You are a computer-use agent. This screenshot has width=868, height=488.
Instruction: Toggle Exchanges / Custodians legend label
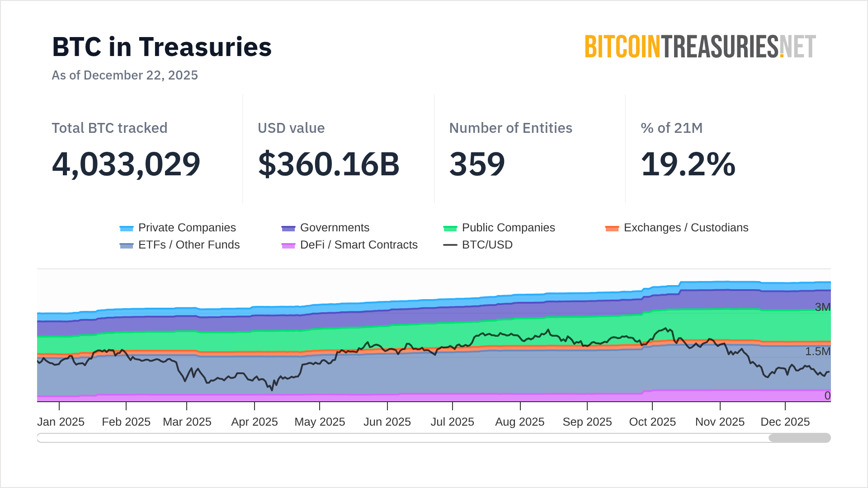686,228
